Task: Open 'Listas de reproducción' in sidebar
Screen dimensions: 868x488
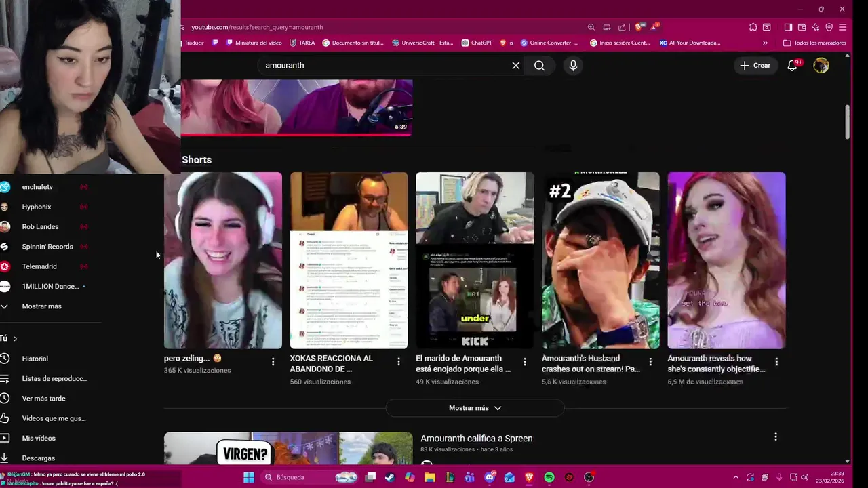Action: tap(54, 378)
